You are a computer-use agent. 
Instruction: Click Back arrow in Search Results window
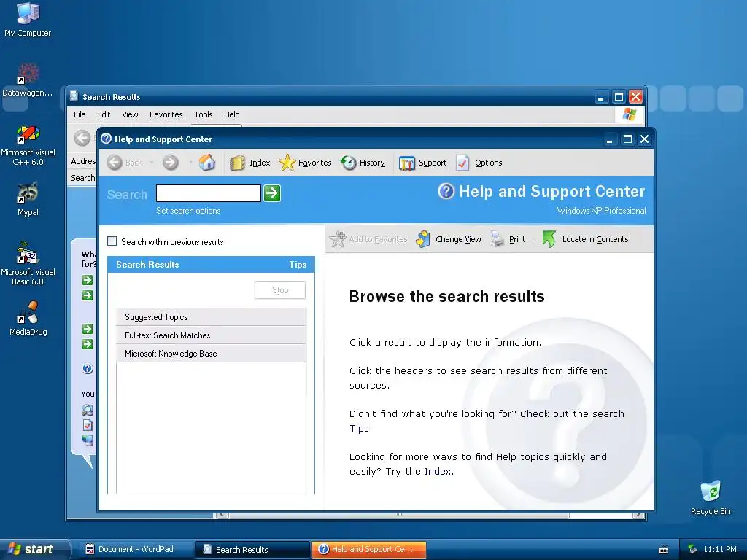point(82,138)
